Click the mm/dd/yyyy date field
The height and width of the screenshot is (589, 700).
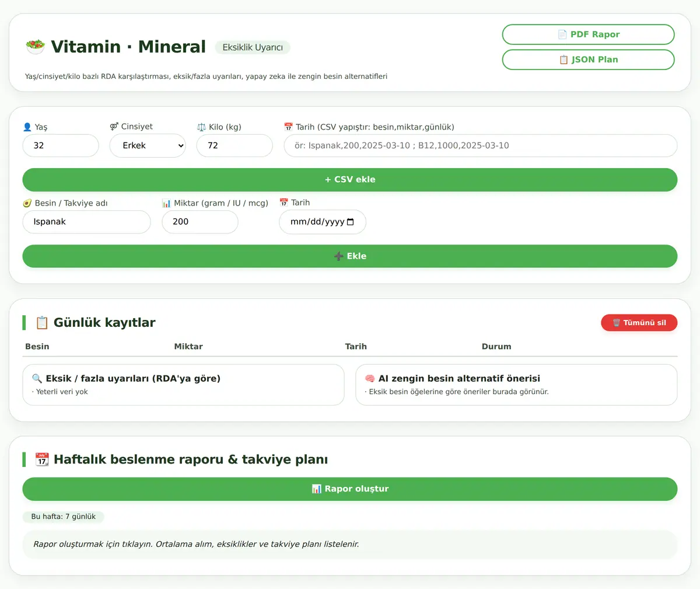pyautogui.click(x=323, y=222)
